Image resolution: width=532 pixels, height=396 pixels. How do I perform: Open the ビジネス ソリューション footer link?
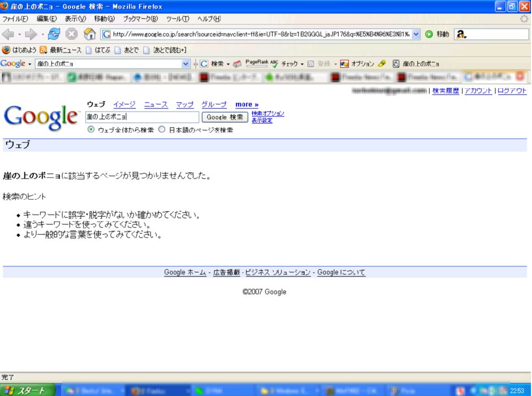[278, 272]
